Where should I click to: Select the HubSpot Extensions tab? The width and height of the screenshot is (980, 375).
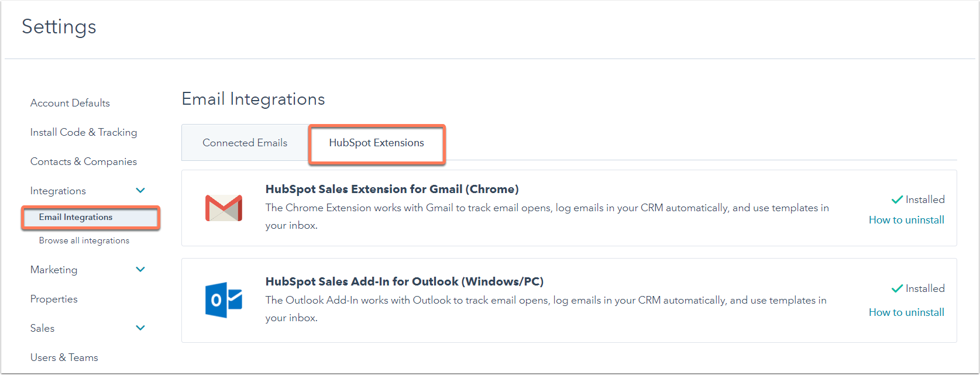[377, 143]
